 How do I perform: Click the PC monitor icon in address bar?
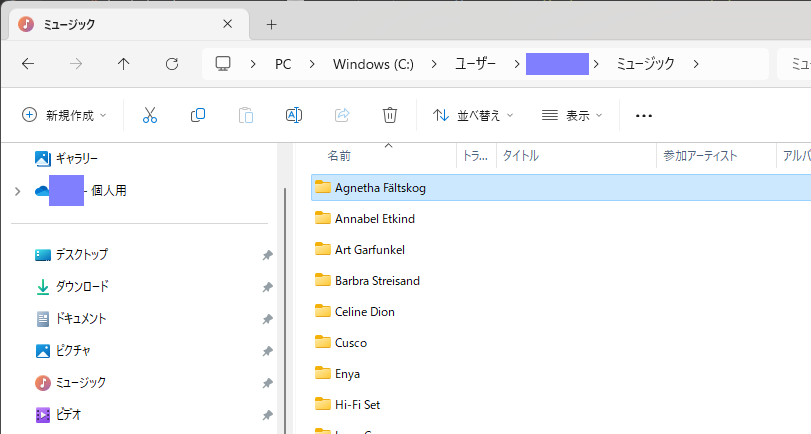[x=223, y=64]
